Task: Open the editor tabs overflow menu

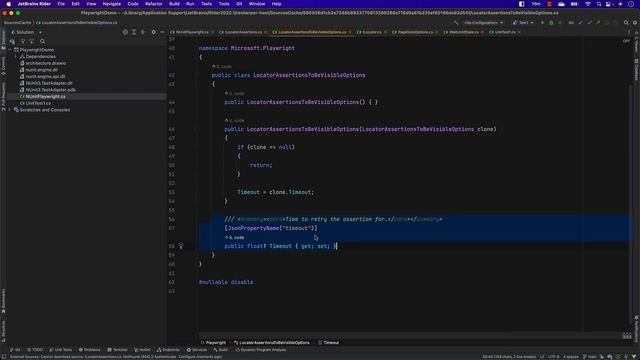Action: pos(629,32)
